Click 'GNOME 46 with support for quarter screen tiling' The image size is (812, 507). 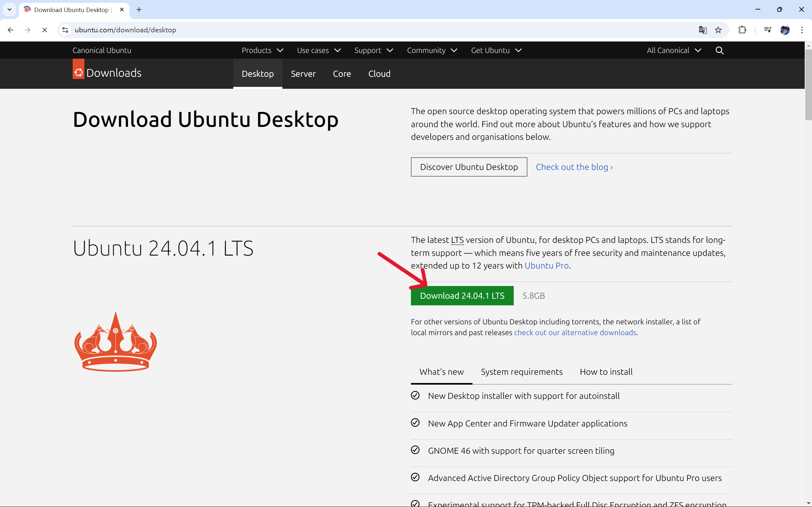point(521,451)
